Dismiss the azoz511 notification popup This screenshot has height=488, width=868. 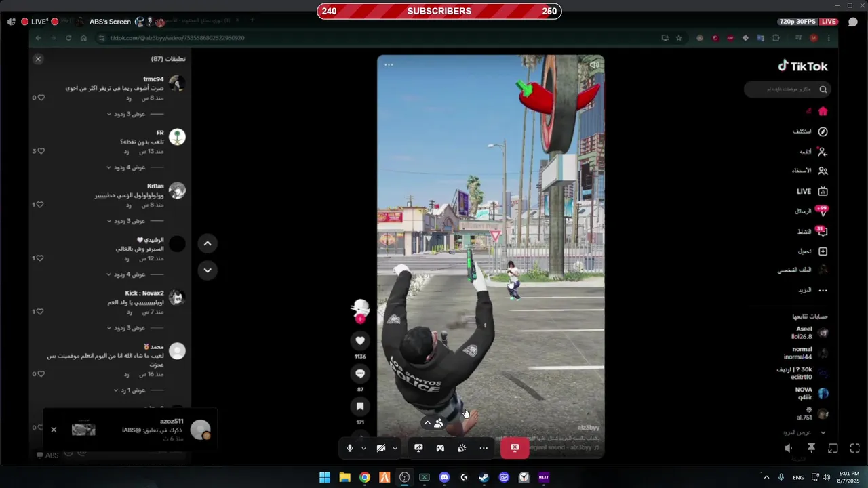tap(54, 429)
